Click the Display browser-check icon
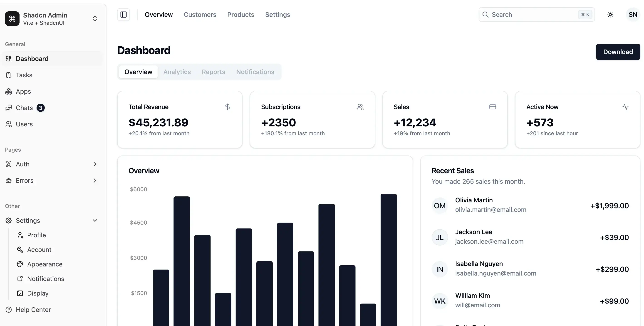 pyautogui.click(x=20, y=293)
